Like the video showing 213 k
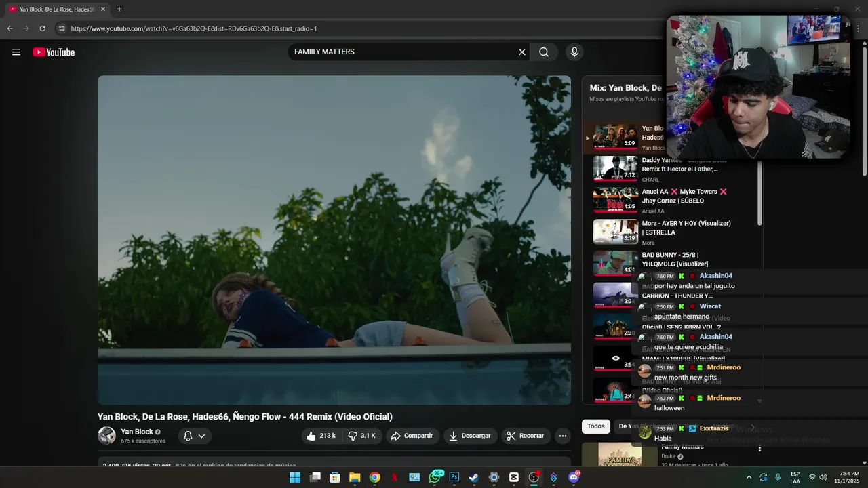The image size is (868, 488). pos(321,436)
